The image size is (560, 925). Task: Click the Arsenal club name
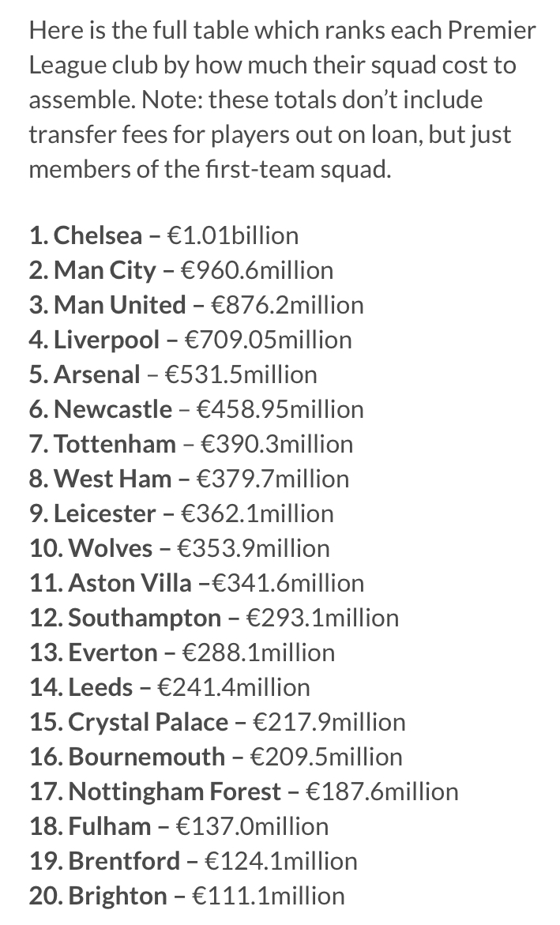[x=96, y=374]
